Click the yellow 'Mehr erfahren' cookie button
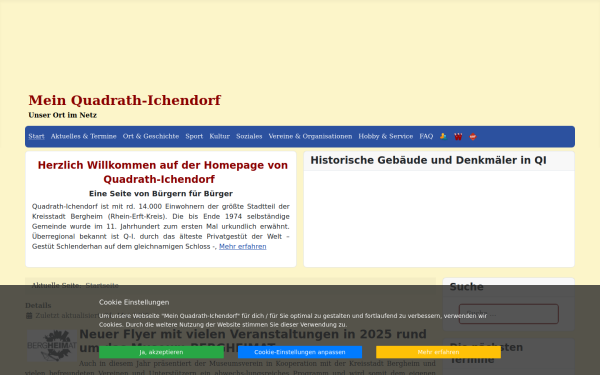Viewport: 600px width, 375px height. [x=439, y=352]
